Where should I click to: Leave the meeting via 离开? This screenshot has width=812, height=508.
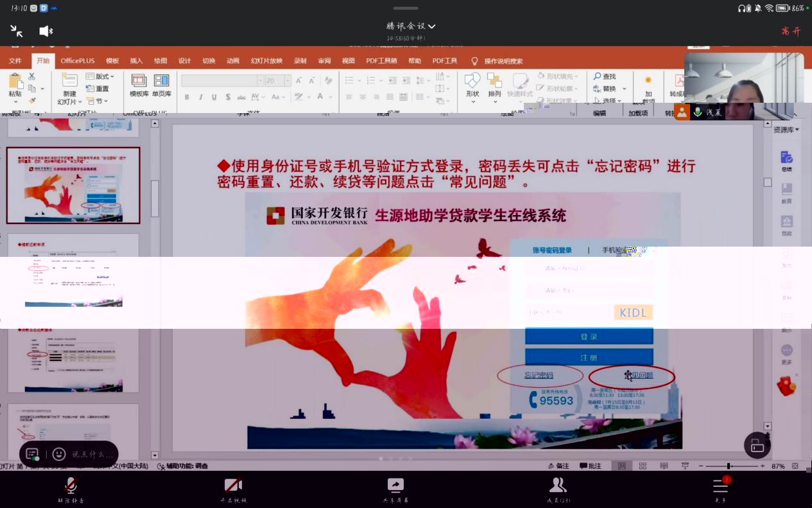791,31
